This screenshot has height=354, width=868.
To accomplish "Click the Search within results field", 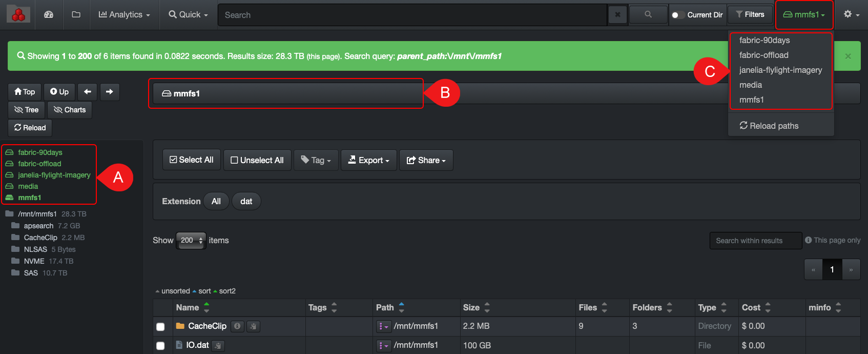I will point(755,241).
